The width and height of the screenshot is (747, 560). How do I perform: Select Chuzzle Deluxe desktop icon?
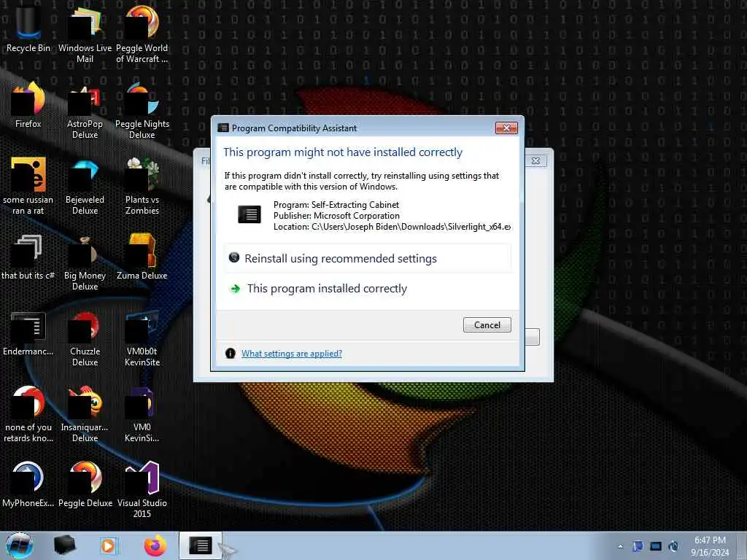(85, 338)
